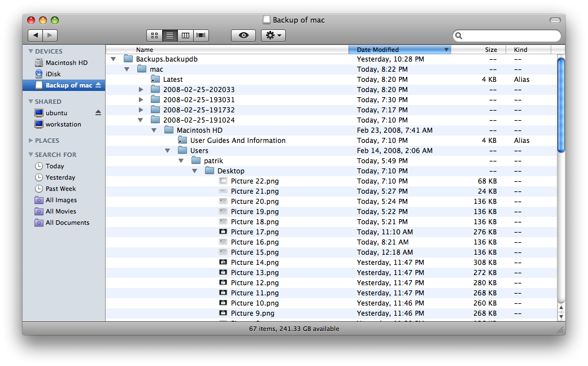This screenshot has width=588, height=366.
Task: Click the toolbar toggle pill button
Action: pyautogui.click(x=555, y=20)
